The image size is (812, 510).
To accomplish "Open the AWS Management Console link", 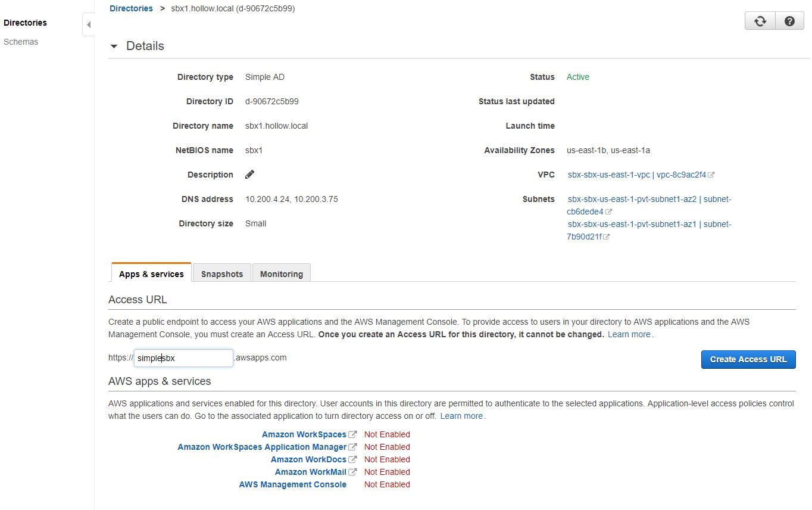I will (292, 485).
